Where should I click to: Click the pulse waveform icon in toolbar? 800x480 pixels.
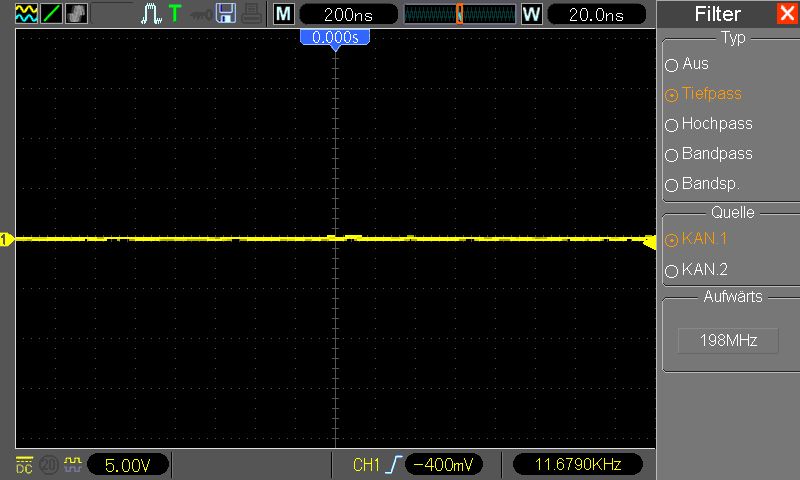tap(151, 14)
